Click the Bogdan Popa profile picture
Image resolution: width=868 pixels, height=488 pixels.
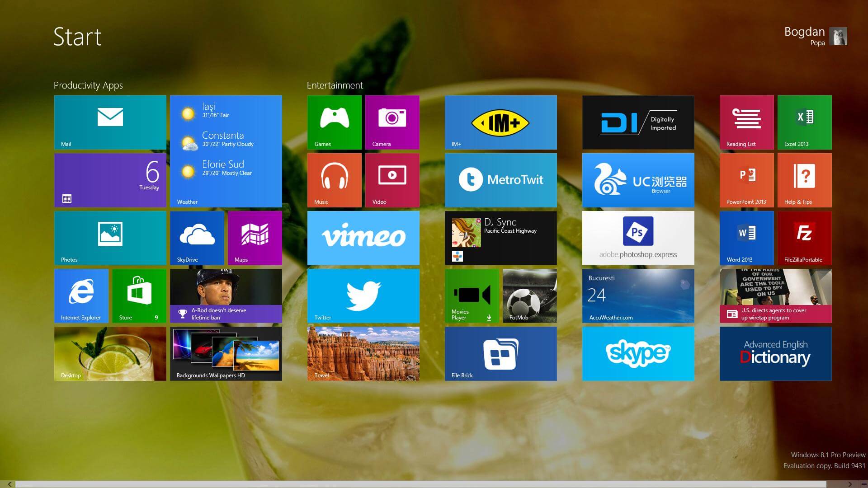click(x=839, y=36)
